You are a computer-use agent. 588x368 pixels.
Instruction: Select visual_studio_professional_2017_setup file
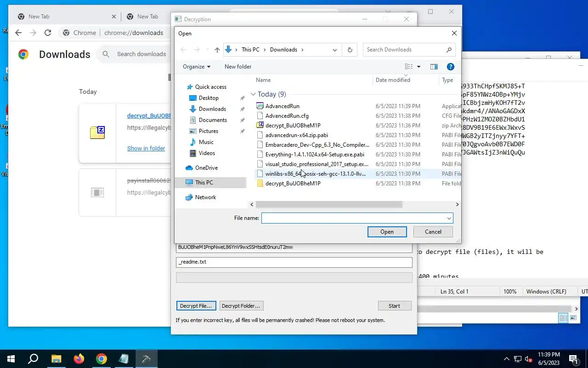[317, 164]
